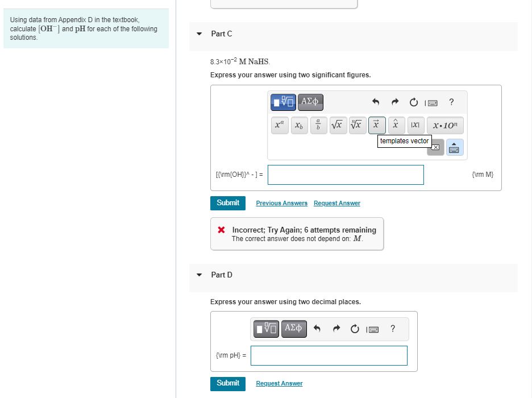
Task: Select the subscript template in Part C toolbar
Action: coord(298,125)
